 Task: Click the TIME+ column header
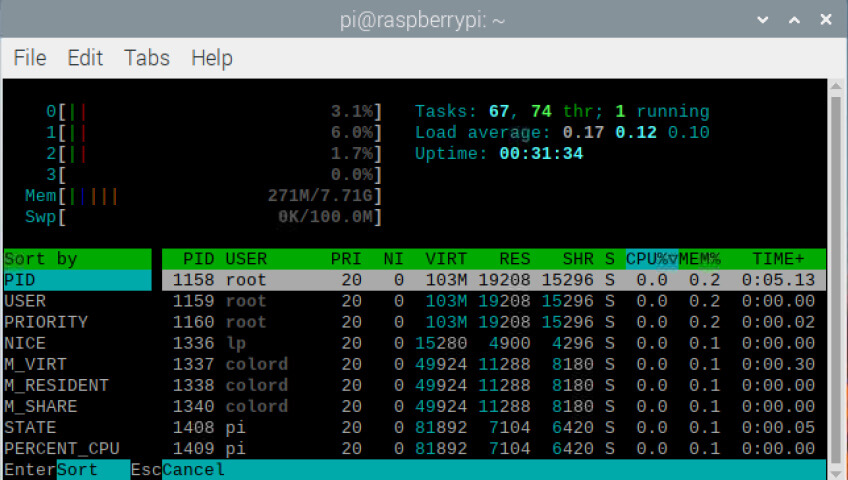tap(778, 259)
